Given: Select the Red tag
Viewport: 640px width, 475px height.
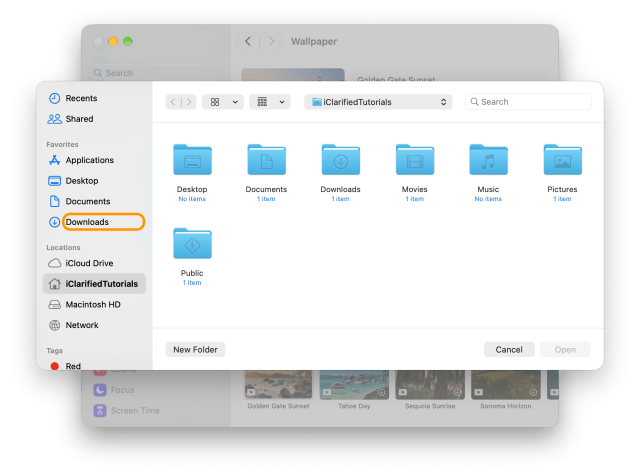Looking at the screenshot, I should (x=66, y=366).
